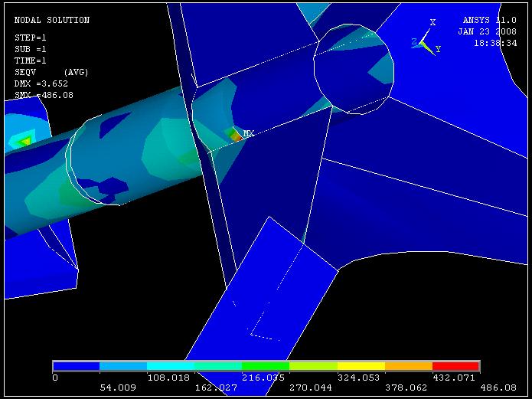Select the darkest blue legend segment at far left

[x=76, y=366]
